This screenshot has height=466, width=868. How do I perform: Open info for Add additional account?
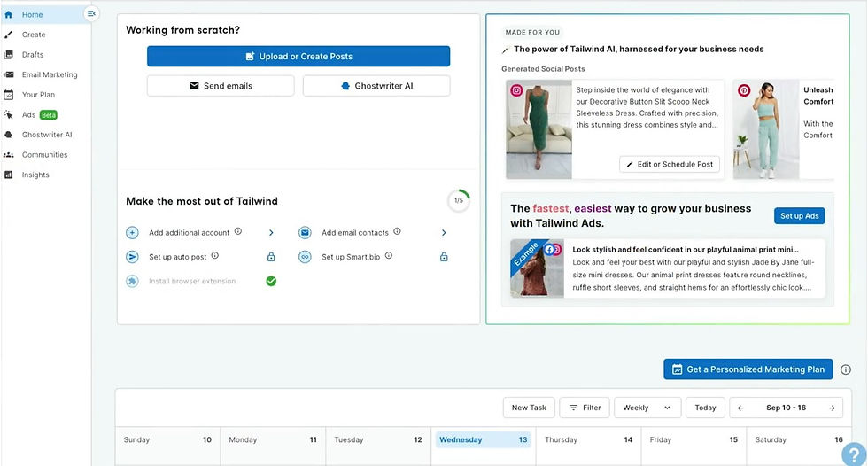(x=238, y=231)
